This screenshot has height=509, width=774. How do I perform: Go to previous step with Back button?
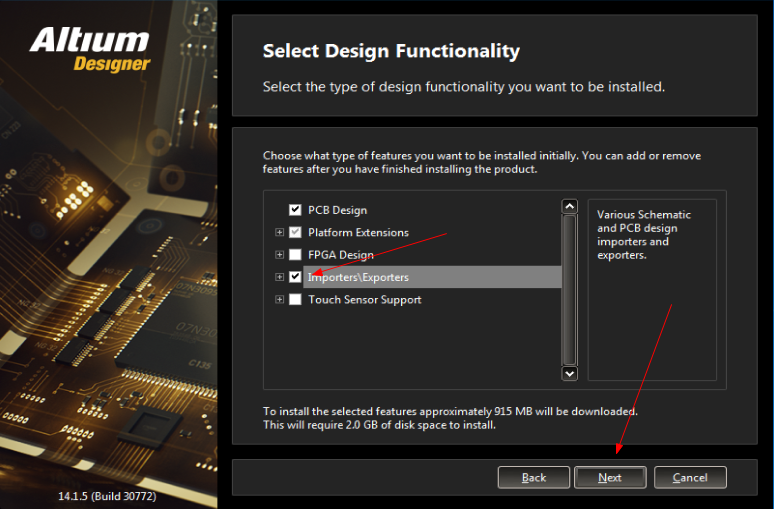tap(534, 477)
